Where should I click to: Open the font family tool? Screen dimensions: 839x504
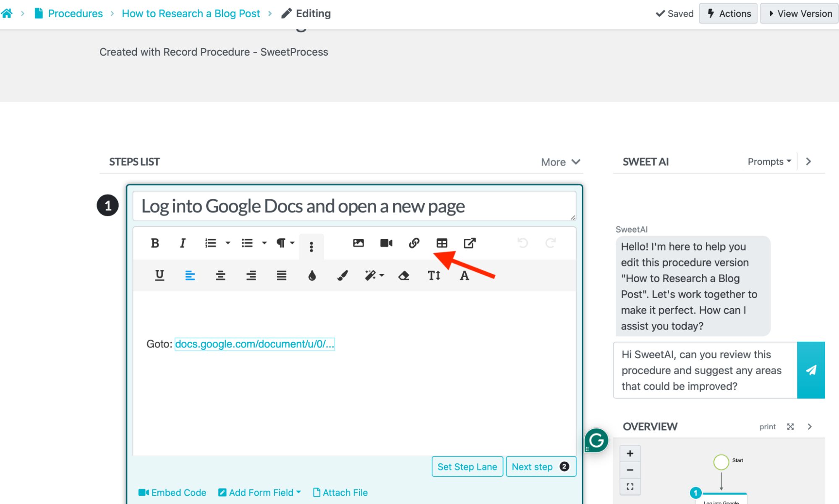tap(464, 275)
